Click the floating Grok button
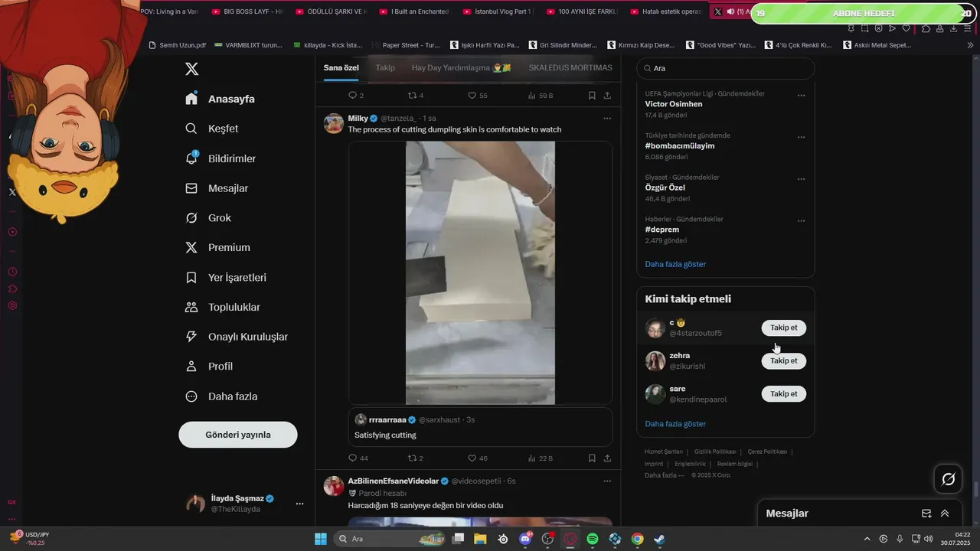Image resolution: width=980 pixels, height=551 pixels. pyautogui.click(x=949, y=479)
